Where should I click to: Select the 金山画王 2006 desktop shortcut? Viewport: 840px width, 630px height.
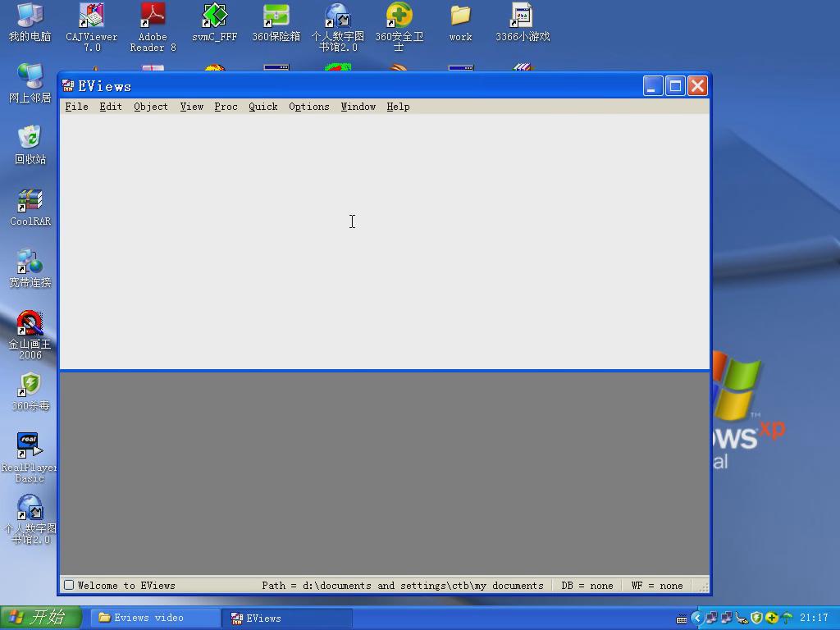point(30,336)
